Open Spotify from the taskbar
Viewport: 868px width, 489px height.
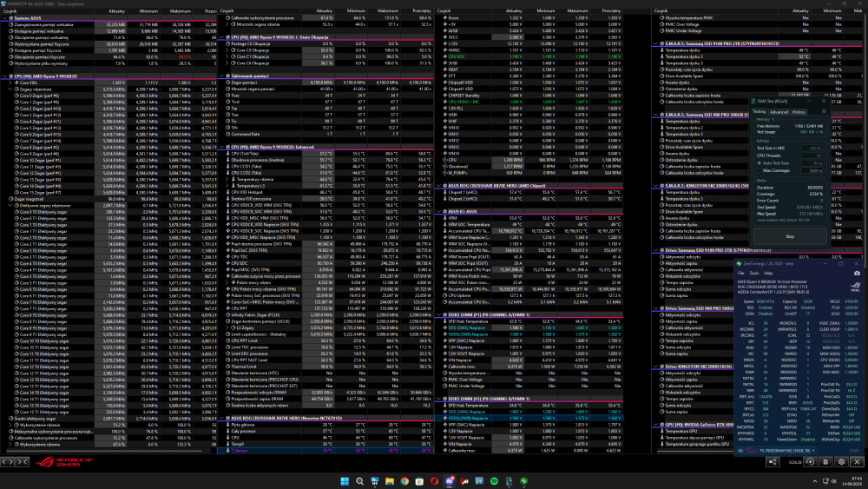pyautogui.click(x=494, y=481)
